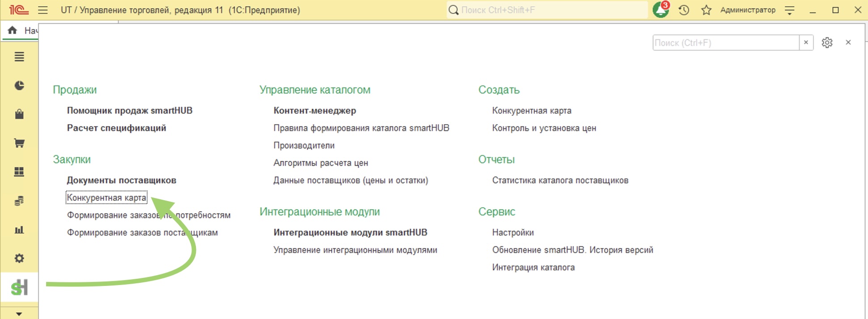868x319 pixels.
Task: Open the smartHUB sH section icon
Action: [19, 287]
